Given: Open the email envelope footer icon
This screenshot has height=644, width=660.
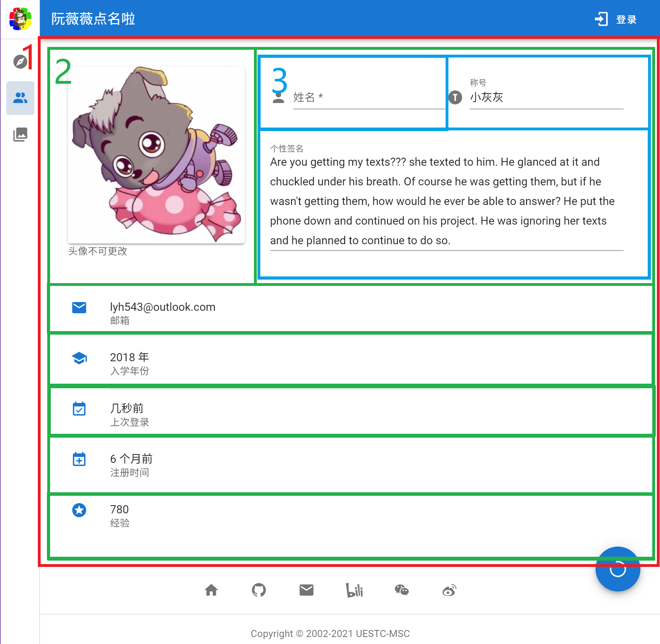Looking at the screenshot, I should point(307,590).
